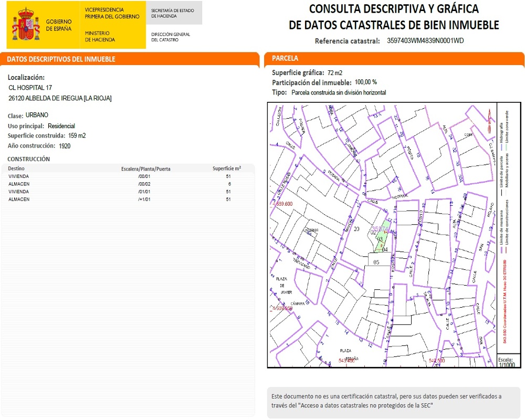Click the cadastral reference number 3597403WM4839N0001WD

coord(425,40)
